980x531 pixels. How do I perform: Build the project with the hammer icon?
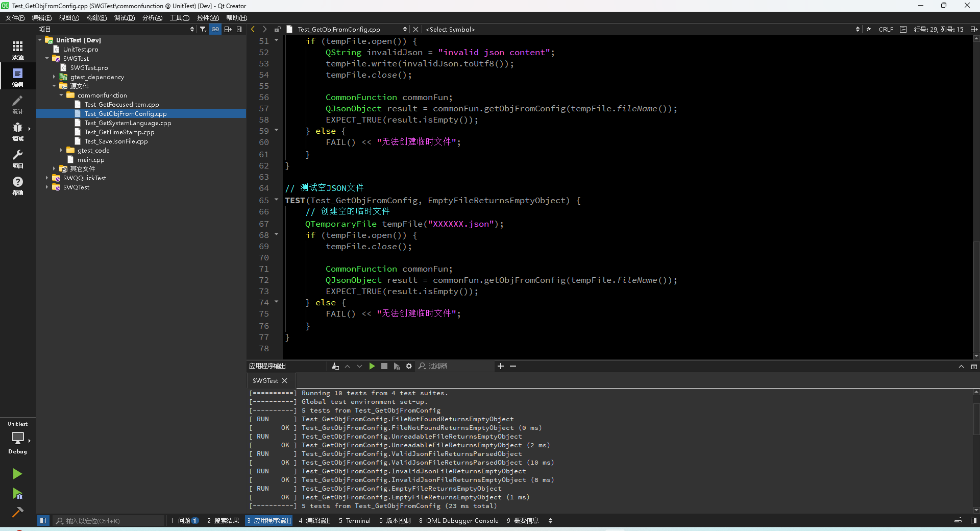tap(17, 512)
